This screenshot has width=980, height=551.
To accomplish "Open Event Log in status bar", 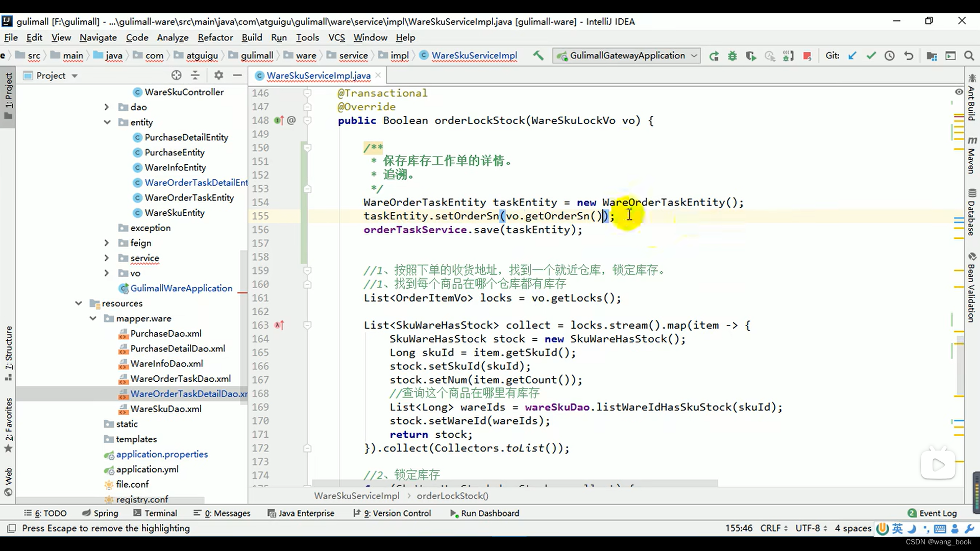I will tap(932, 513).
